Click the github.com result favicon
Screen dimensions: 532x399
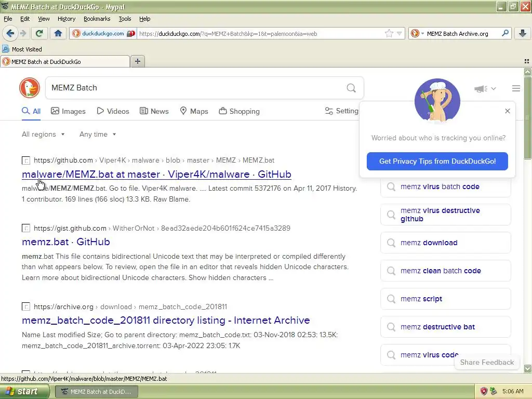coord(26,161)
